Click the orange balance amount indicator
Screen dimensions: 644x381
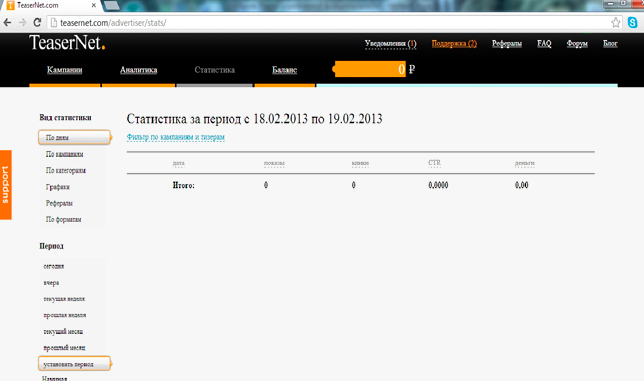[x=370, y=69]
